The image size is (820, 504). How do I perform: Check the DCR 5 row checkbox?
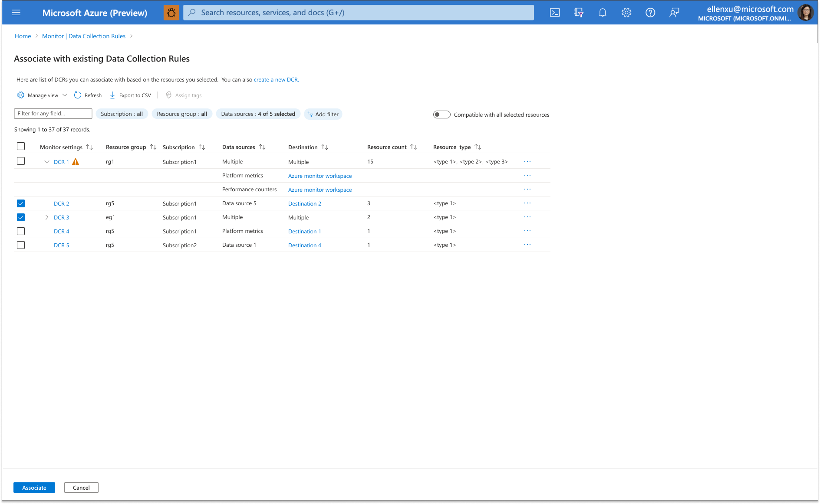[21, 245]
